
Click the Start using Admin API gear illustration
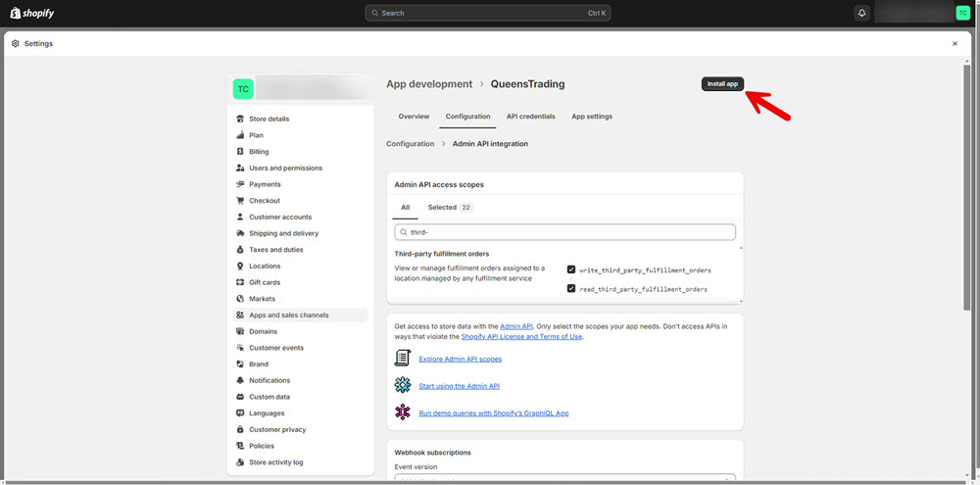pyautogui.click(x=403, y=385)
